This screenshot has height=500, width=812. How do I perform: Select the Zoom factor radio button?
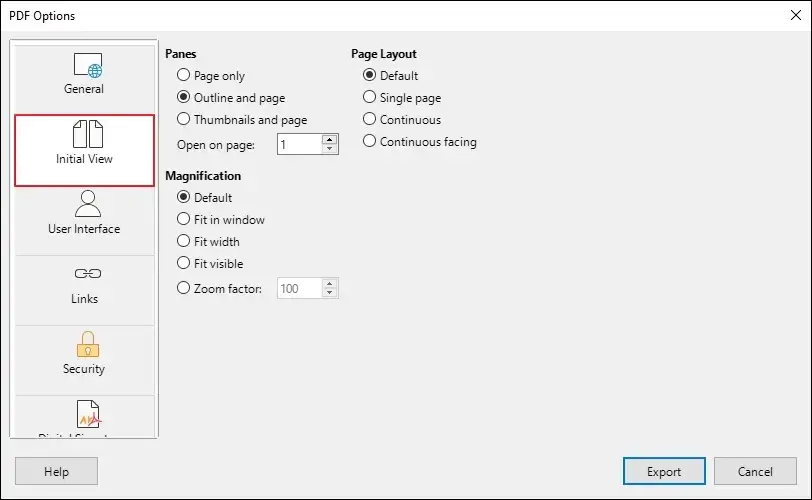pos(183,288)
